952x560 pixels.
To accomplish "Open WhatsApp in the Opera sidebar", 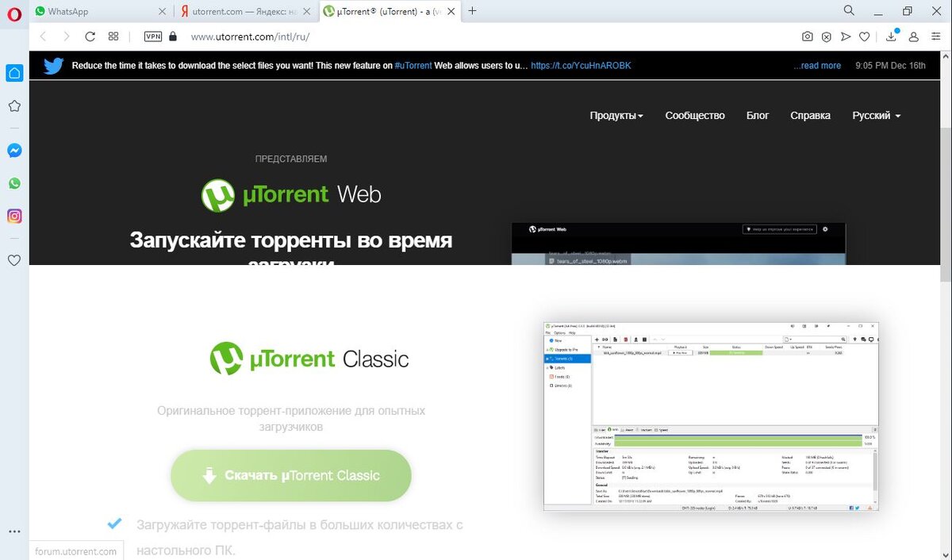I will pos(14,183).
